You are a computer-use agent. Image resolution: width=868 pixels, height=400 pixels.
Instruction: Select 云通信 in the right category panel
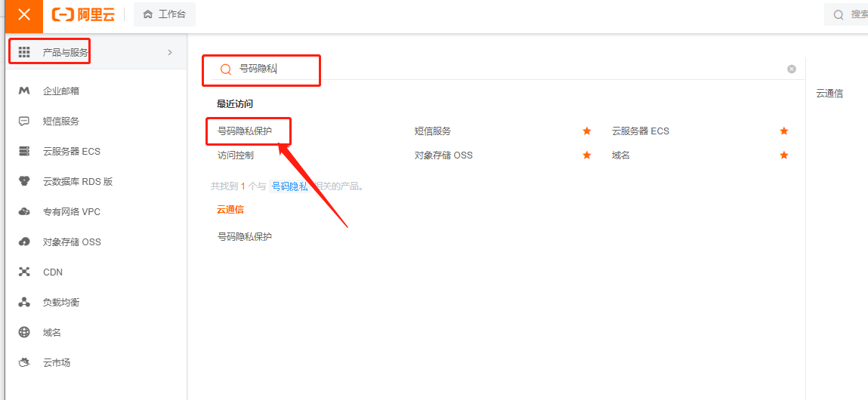[829, 94]
